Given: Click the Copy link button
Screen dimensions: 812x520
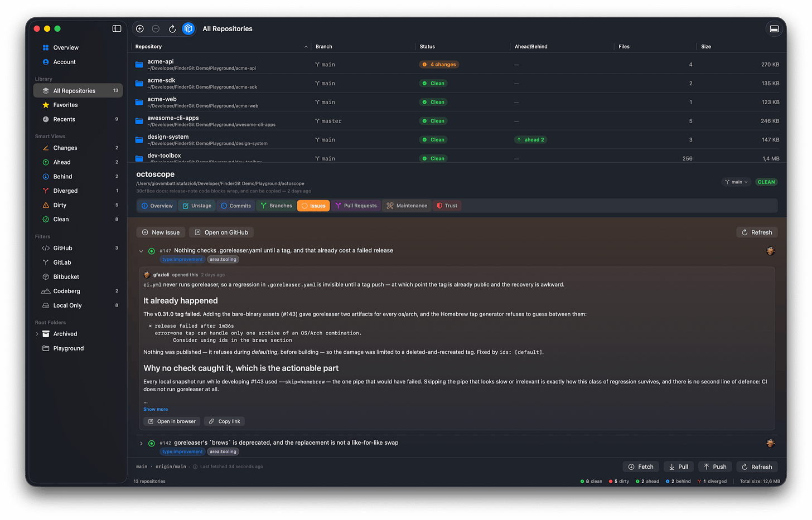Looking at the screenshot, I should pyautogui.click(x=224, y=421).
